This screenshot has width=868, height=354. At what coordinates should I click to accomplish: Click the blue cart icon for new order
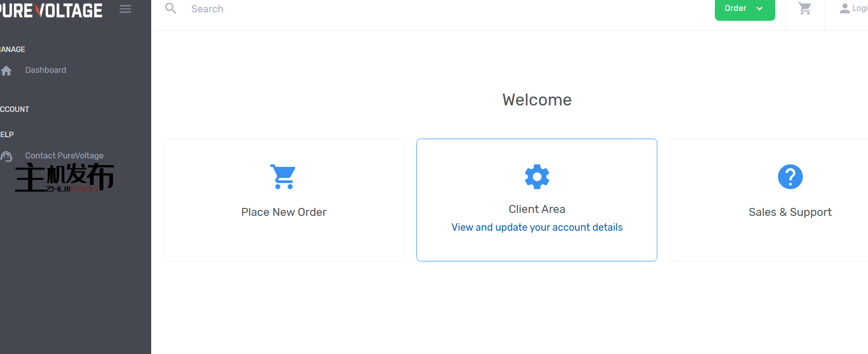click(283, 177)
